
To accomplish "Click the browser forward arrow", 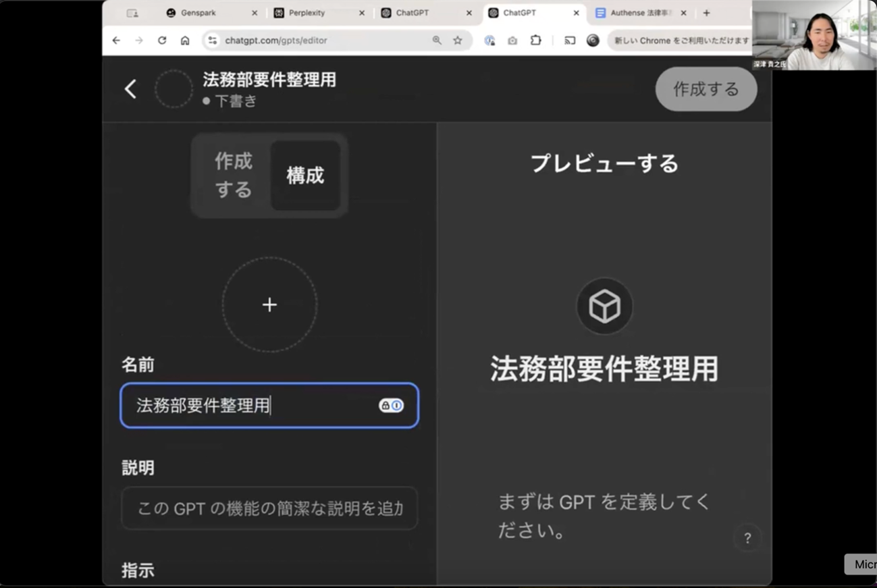I will click(x=139, y=41).
